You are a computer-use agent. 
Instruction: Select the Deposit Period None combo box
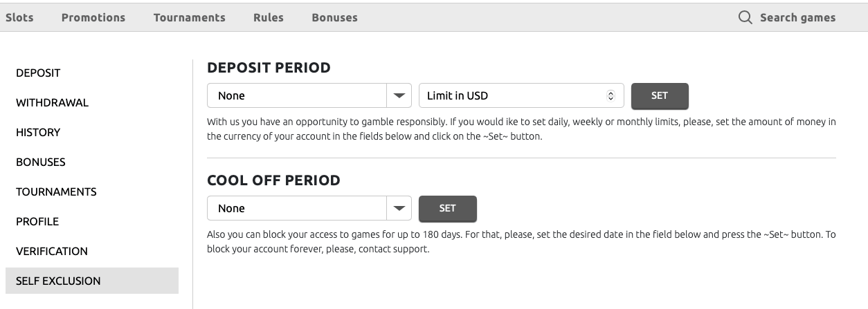(296, 96)
